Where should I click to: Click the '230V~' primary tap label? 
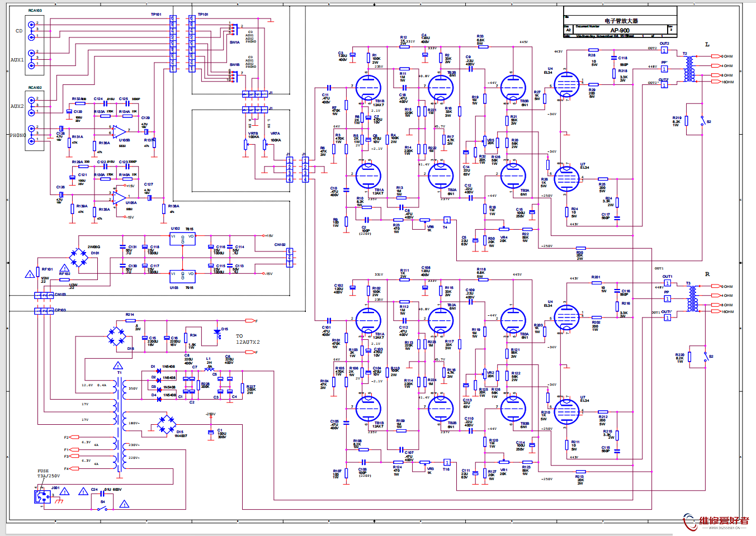pyautogui.click(x=134, y=445)
